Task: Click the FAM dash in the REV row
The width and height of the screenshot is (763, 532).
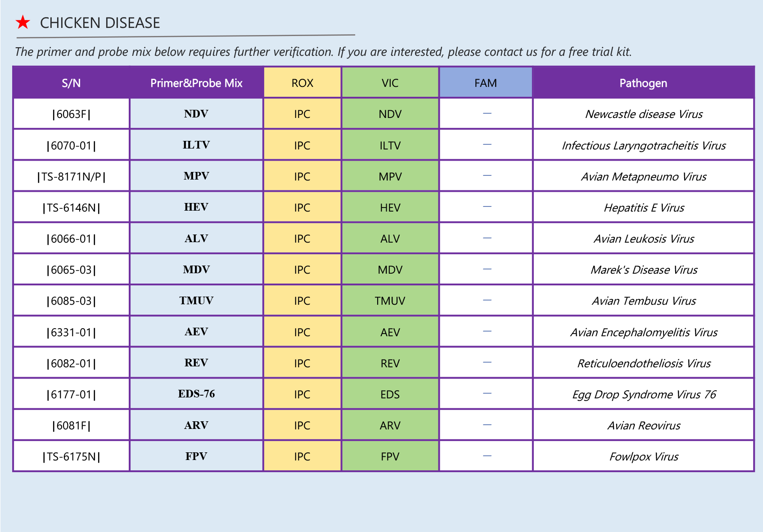Action: (487, 362)
